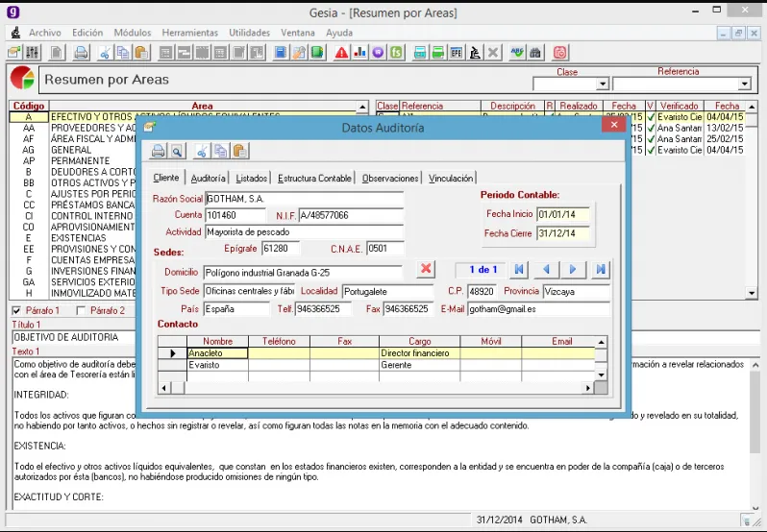Click the copy icon in the main Gesia toolbar

[x=123, y=52]
